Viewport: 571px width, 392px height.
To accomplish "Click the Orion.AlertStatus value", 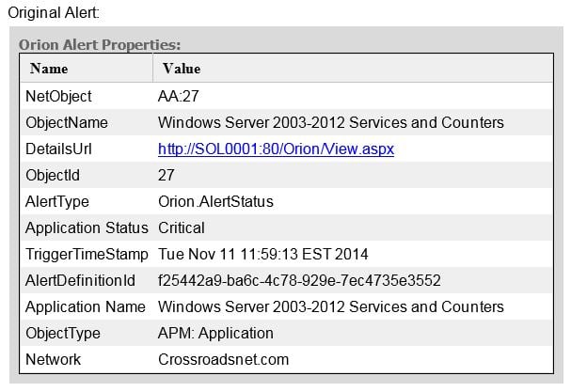I will click(x=215, y=202).
